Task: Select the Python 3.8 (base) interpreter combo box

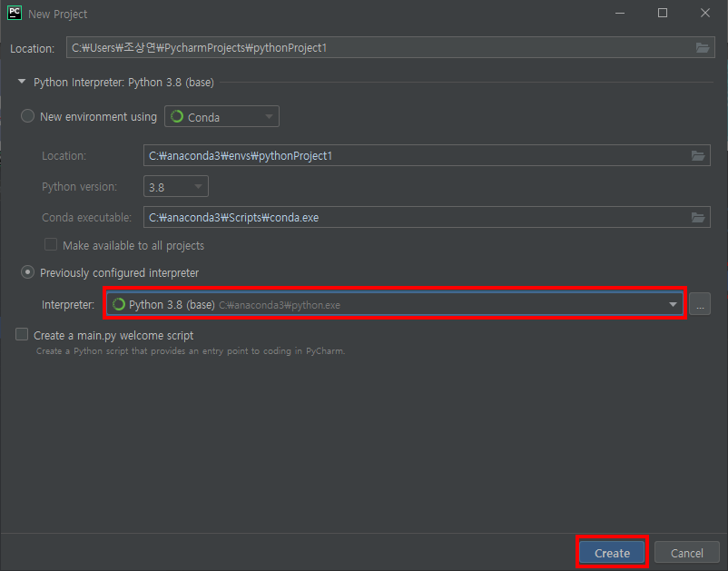Action: (395, 304)
